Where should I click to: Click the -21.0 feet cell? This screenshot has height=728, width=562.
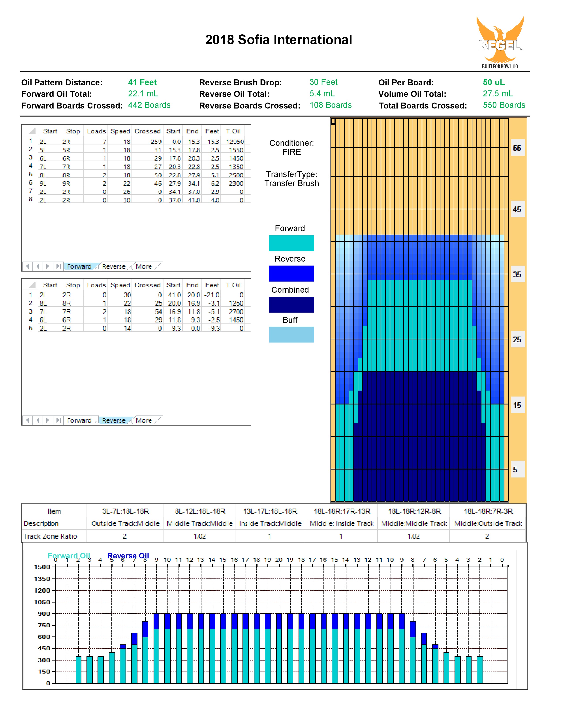[x=212, y=295]
